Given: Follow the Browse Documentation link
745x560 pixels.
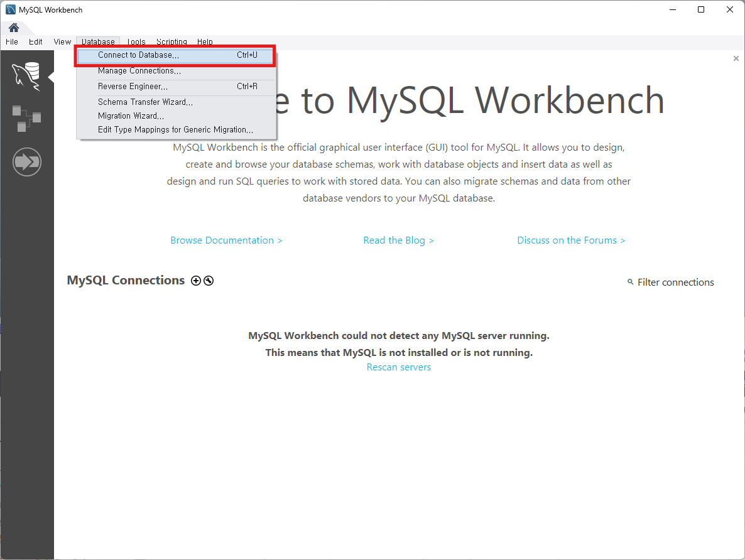Looking at the screenshot, I should 227,240.
